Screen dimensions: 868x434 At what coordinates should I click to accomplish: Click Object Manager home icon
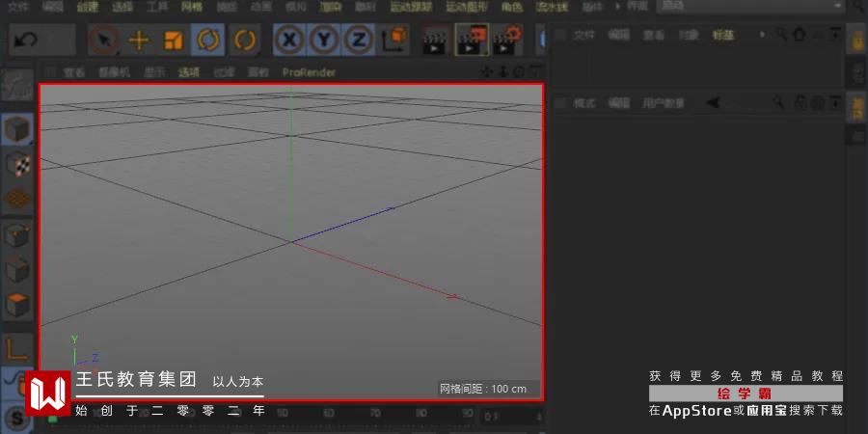point(800,35)
